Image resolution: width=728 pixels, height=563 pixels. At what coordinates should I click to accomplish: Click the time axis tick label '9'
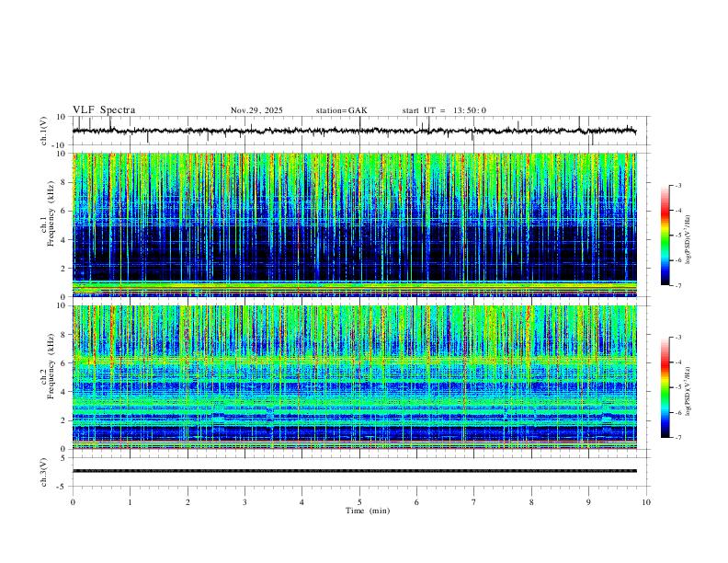tap(588, 502)
